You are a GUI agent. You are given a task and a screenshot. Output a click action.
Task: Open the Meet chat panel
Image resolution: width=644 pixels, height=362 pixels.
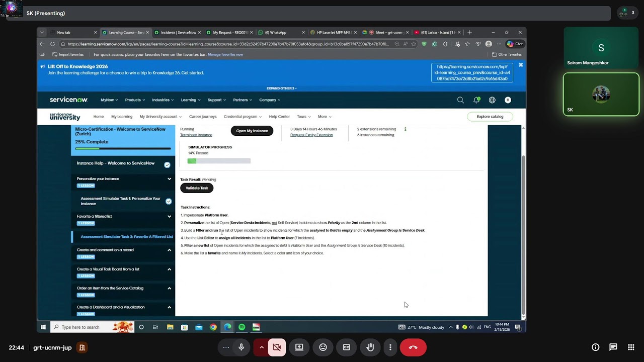pos(613,347)
